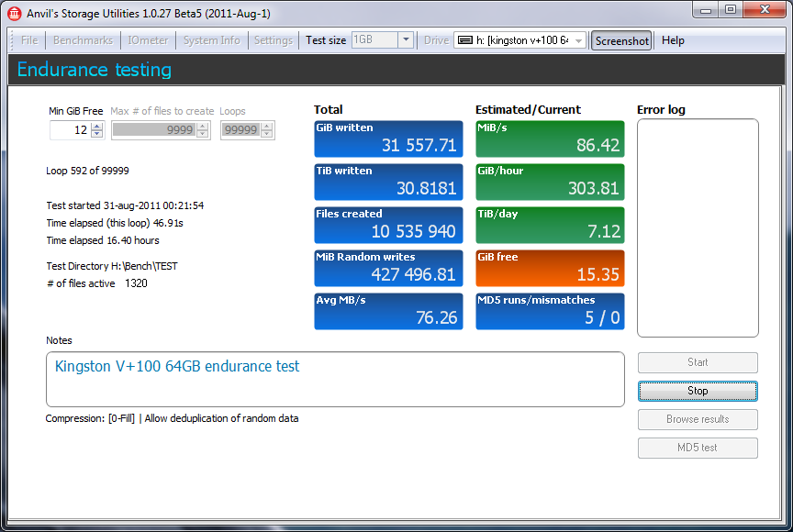Select the TiB/day 7.12 tile
The image size is (793, 532).
pyautogui.click(x=550, y=225)
